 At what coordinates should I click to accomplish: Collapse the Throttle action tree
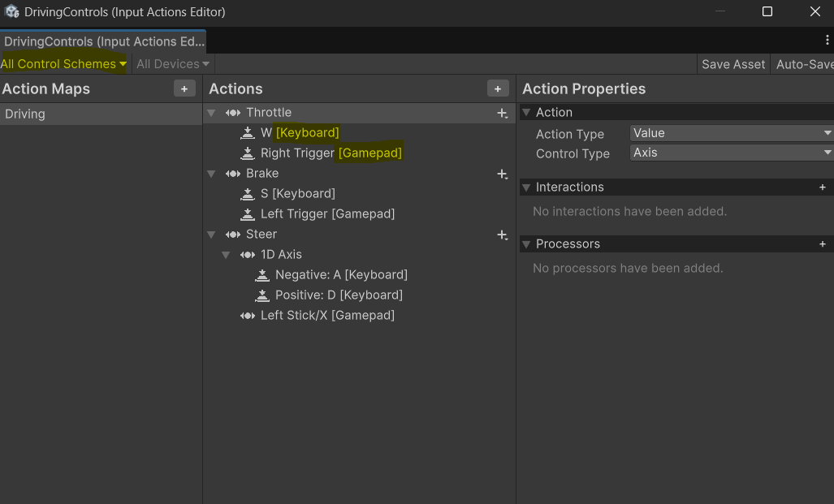tap(212, 113)
